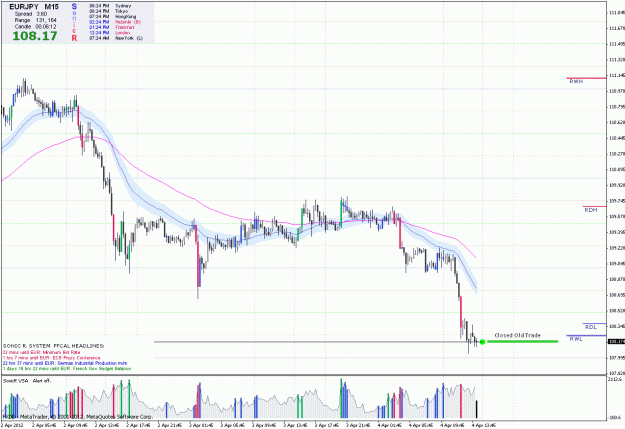625x429 pixels.
Task: Click the Range 131, 164 line
Action: click(x=35, y=20)
